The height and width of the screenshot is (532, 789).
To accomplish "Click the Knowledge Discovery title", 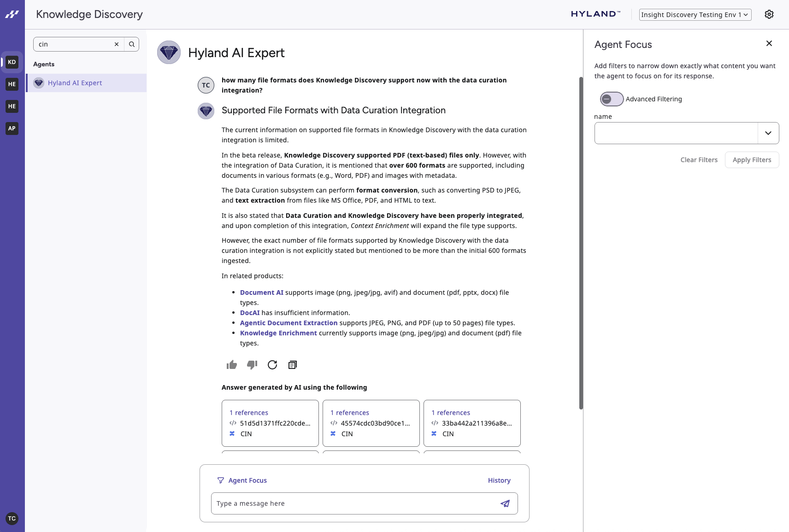I will [89, 14].
